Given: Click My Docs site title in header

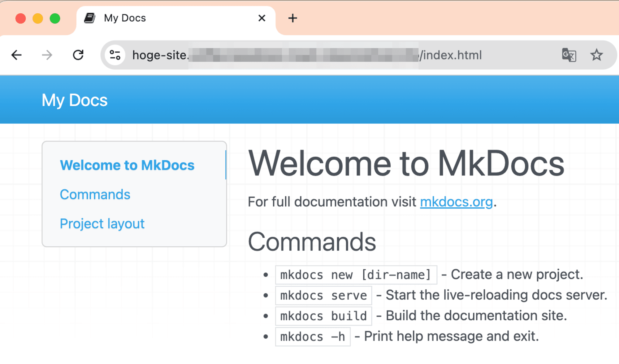Looking at the screenshot, I should click(x=75, y=100).
